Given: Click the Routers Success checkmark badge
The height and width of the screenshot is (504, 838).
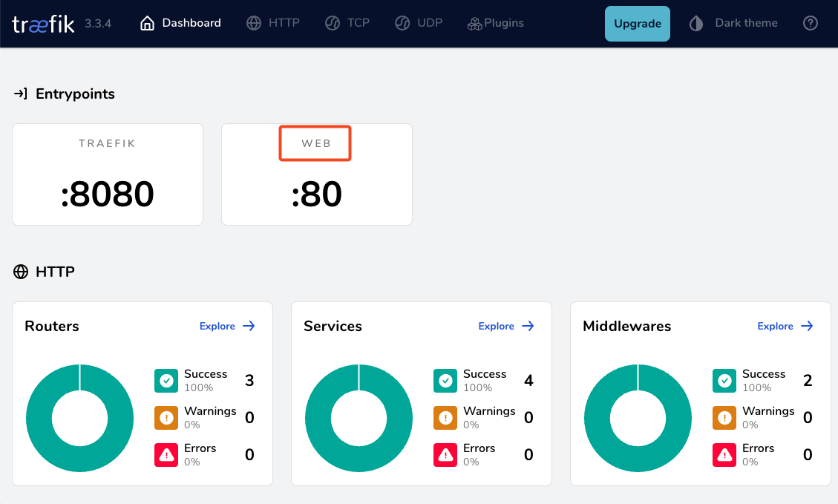Looking at the screenshot, I should pyautogui.click(x=166, y=380).
